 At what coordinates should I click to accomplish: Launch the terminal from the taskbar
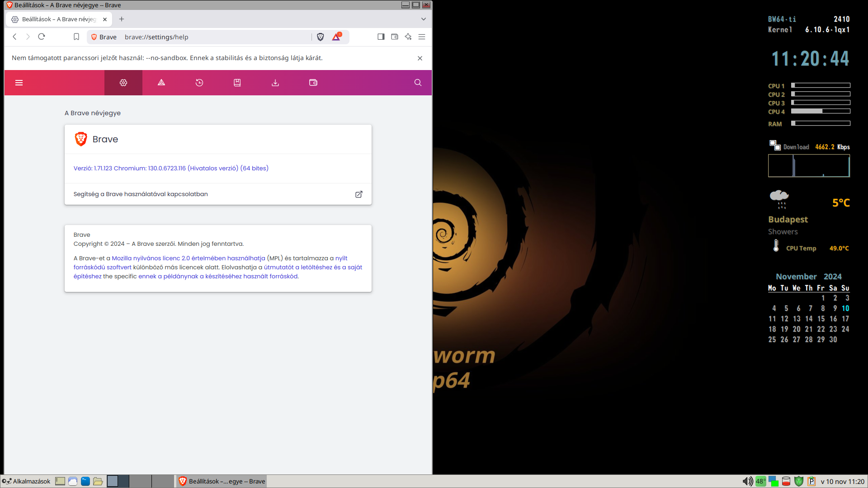(x=85, y=481)
